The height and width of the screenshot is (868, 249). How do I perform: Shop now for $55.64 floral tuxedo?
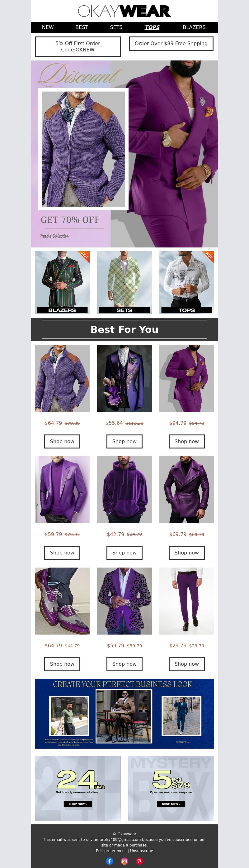coord(125,441)
